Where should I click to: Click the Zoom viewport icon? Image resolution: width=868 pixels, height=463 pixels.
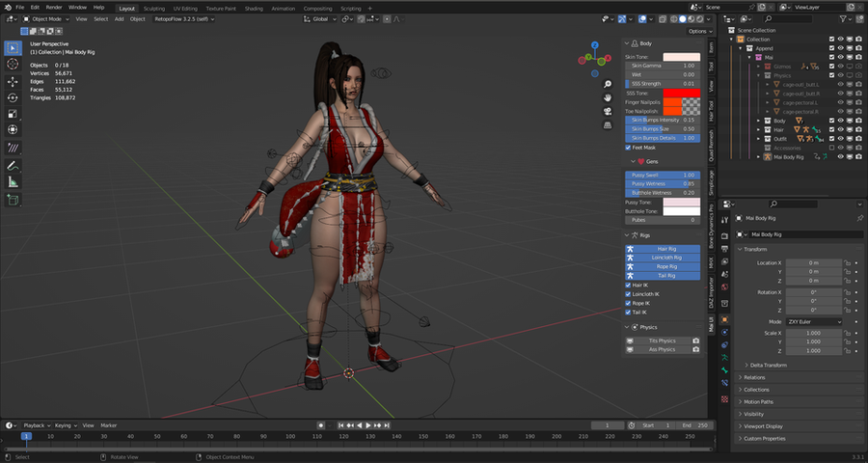tap(608, 84)
